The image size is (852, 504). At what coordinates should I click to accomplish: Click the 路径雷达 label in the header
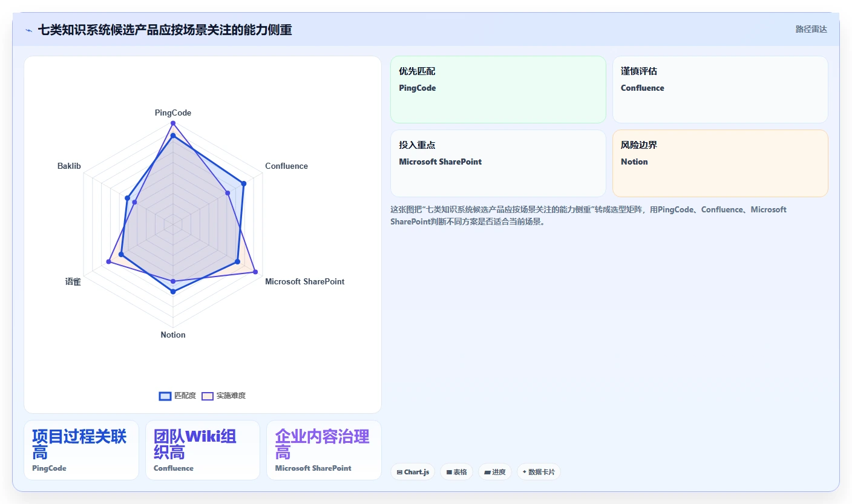(x=811, y=29)
